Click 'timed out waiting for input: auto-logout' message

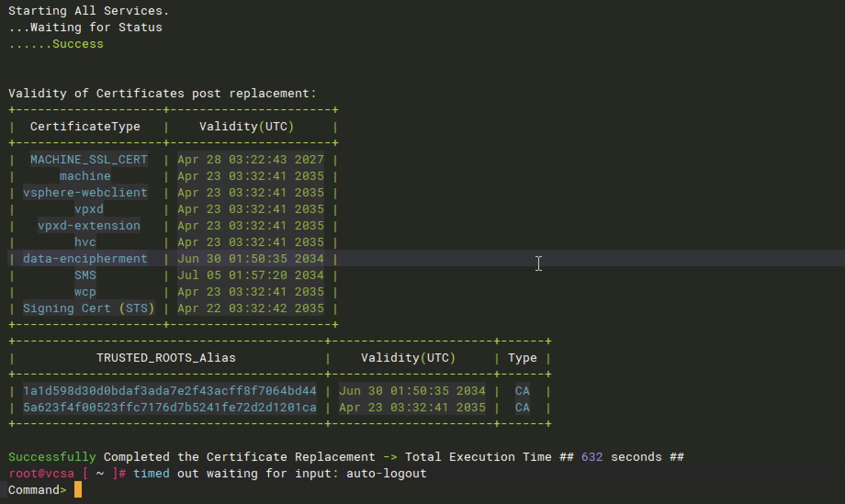click(x=280, y=473)
